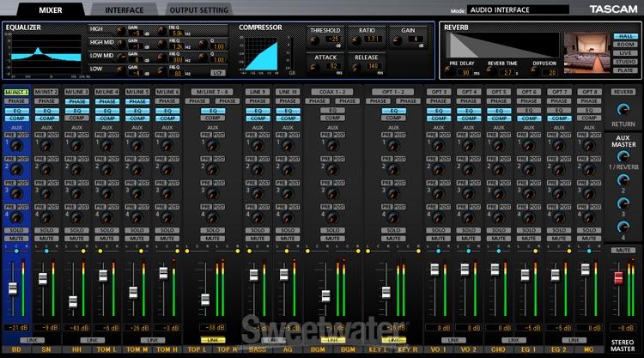Viewport: 644px width, 358px height.
Task: Switch to the MIXER tab
Action: point(51,9)
